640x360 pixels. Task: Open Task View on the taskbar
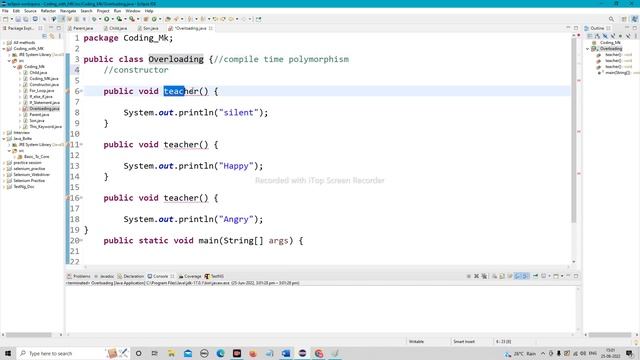point(155,353)
